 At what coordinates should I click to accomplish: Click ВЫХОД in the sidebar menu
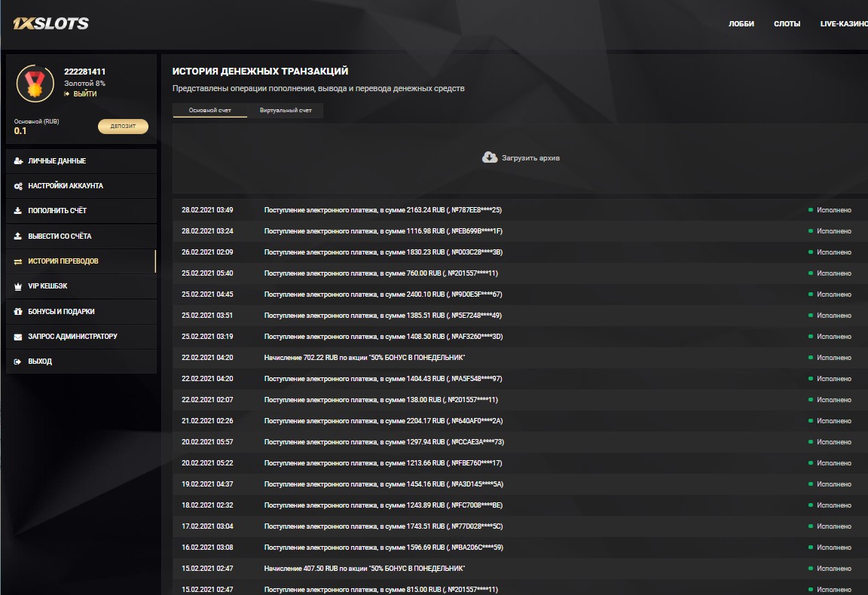[81, 362]
